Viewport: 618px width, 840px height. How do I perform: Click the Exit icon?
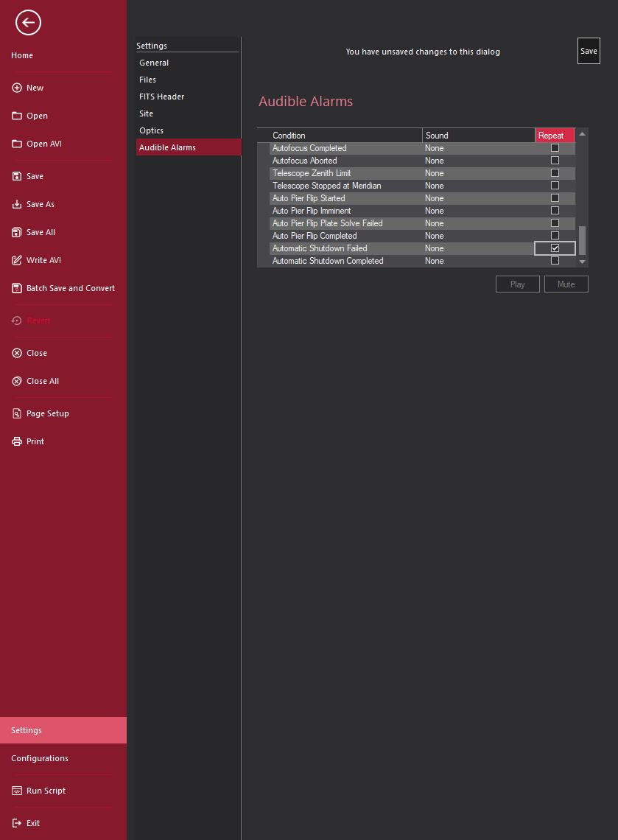tap(17, 823)
